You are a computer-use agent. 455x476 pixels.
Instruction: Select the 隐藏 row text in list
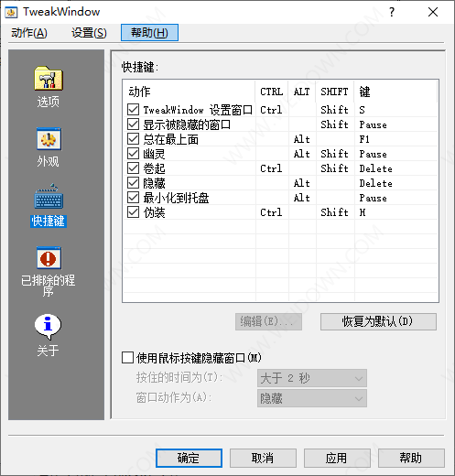point(154,183)
